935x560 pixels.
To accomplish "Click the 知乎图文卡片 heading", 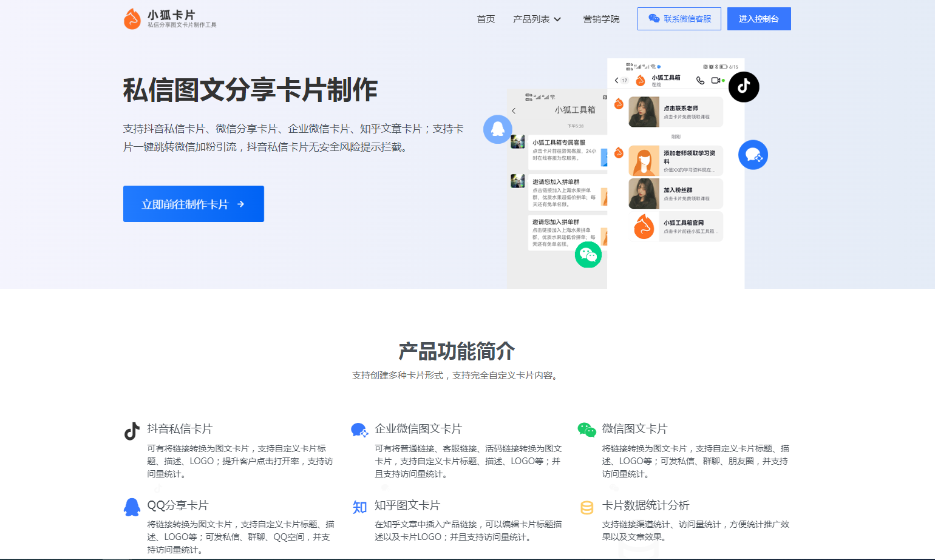I will pos(407,505).
